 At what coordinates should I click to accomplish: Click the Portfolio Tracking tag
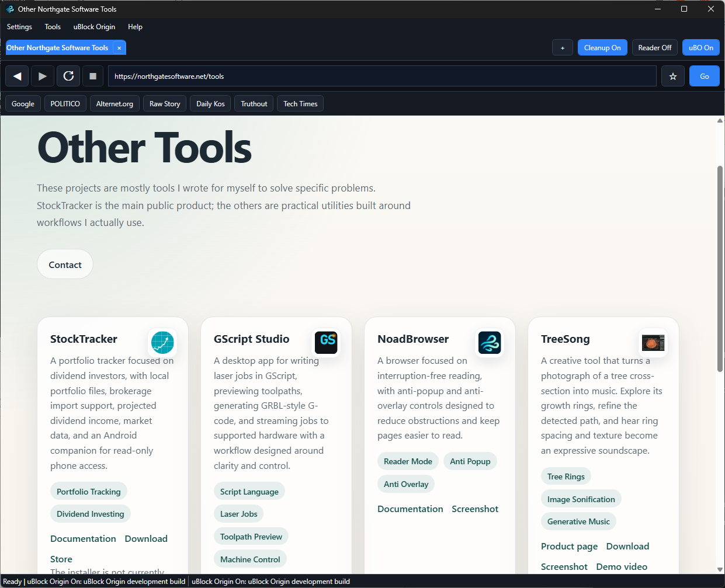89,492
